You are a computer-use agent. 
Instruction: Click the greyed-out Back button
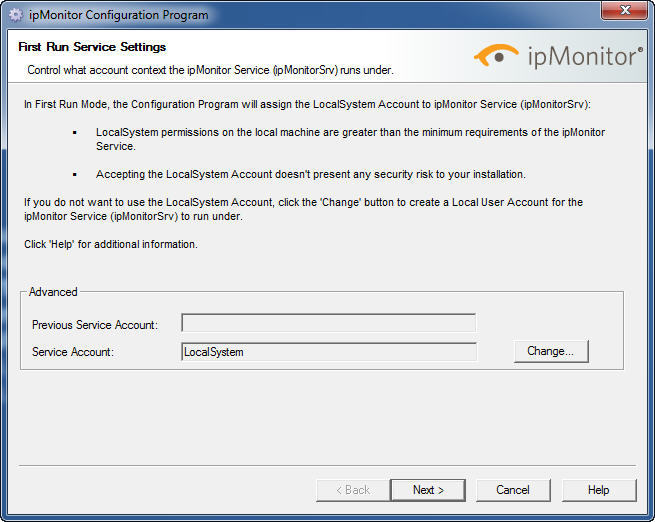pos(351,490)
